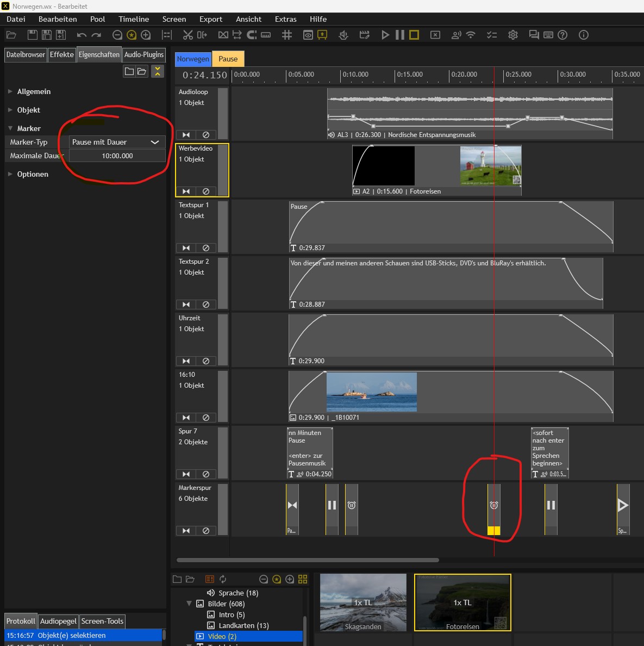Expand the Allgemein section
644x646 pixels.
pyautogui.click(x=10, y=91)
